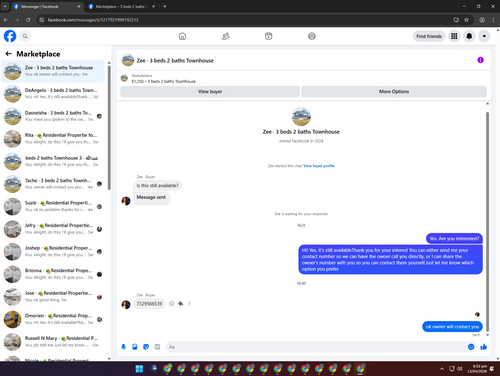
Task: Choose a sticker icon in composer
Action: click(x=146, y=347)
